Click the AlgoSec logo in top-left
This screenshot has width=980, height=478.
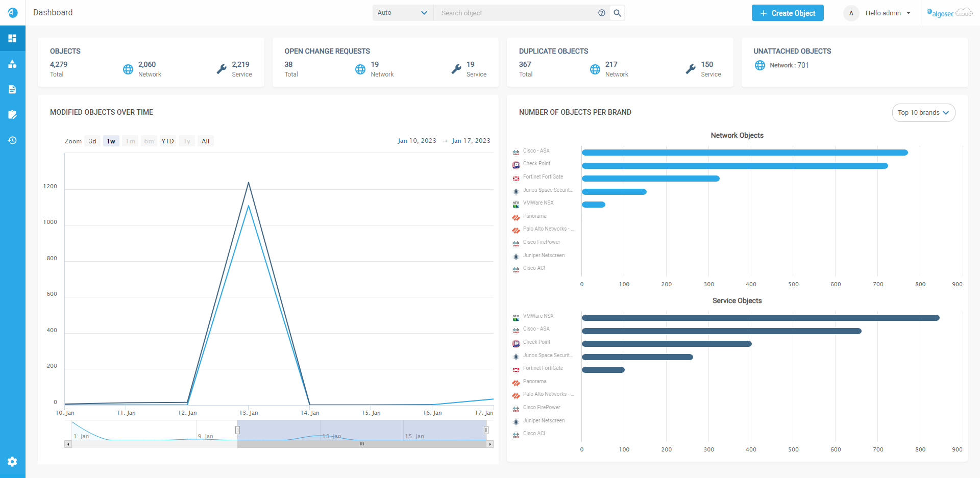pos(13,13)
